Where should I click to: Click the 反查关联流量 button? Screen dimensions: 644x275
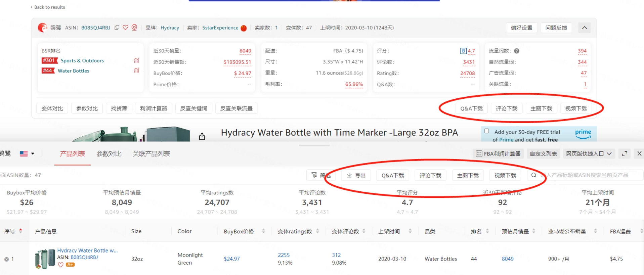point(236,108)
